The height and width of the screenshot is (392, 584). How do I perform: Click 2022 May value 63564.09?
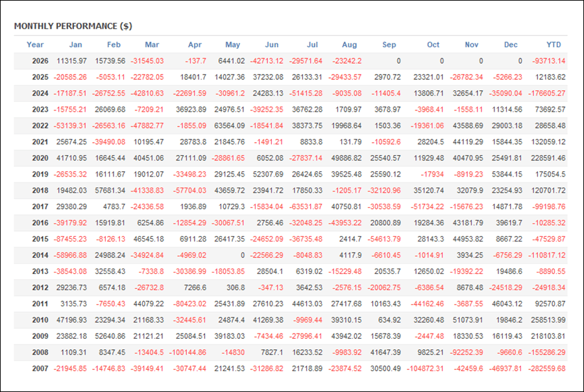pos(230,126)
